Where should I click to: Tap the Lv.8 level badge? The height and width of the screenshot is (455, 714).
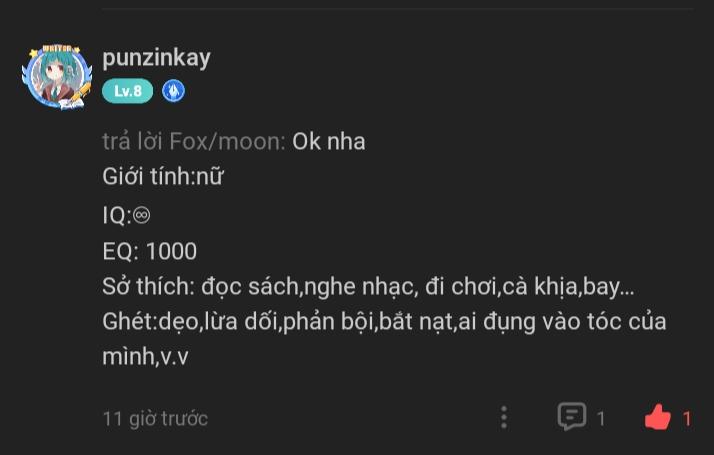point(128,91)
